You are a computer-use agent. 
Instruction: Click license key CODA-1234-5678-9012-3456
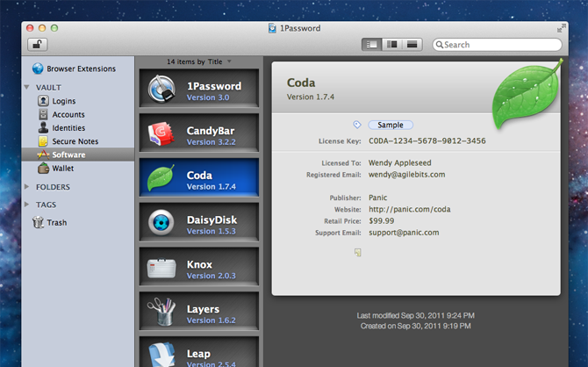(x=427, y=141)
